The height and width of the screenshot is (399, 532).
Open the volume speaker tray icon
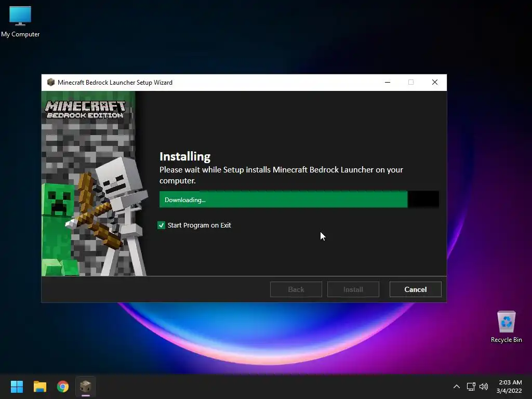point(484,387)
